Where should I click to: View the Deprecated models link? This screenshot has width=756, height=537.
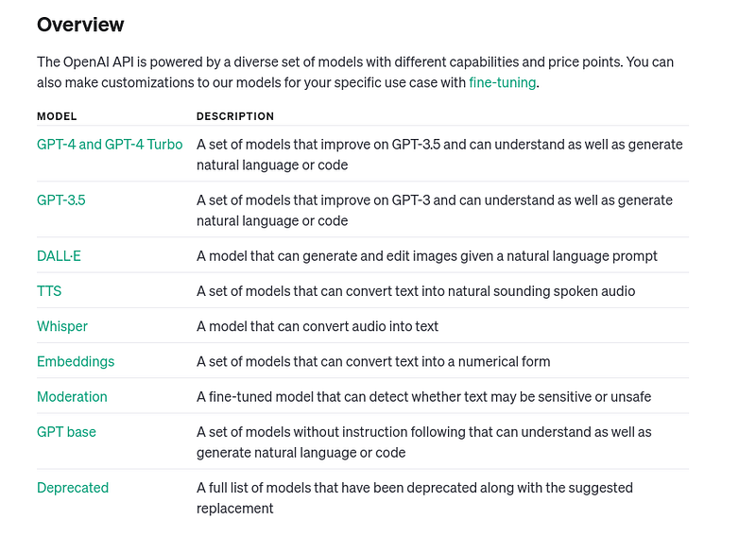(x=73, y=488)
